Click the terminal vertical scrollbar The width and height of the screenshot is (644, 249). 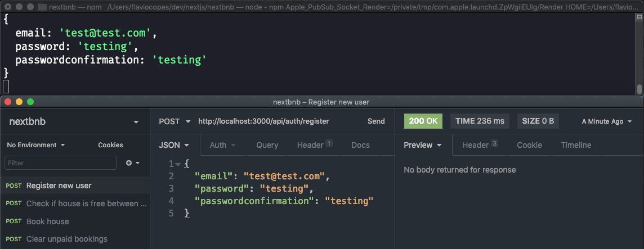coord(639,89)
